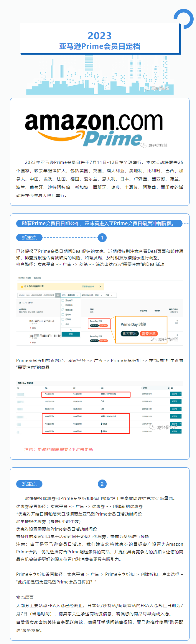Open the 类型/持续时间 filter dropdown
Image resolution: width=196 pixels, height=644 pixels.
pyautogui.click(x=92, y=295)
